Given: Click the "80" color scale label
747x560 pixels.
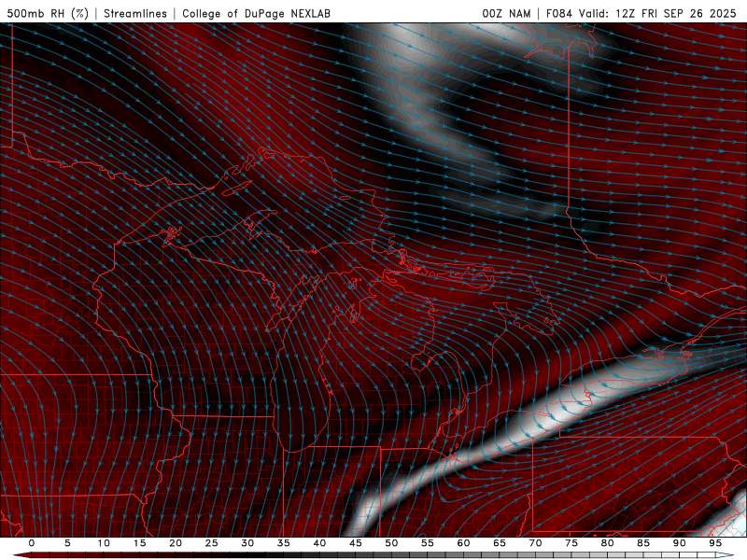Looking at the screenshot, I should 607,543.
